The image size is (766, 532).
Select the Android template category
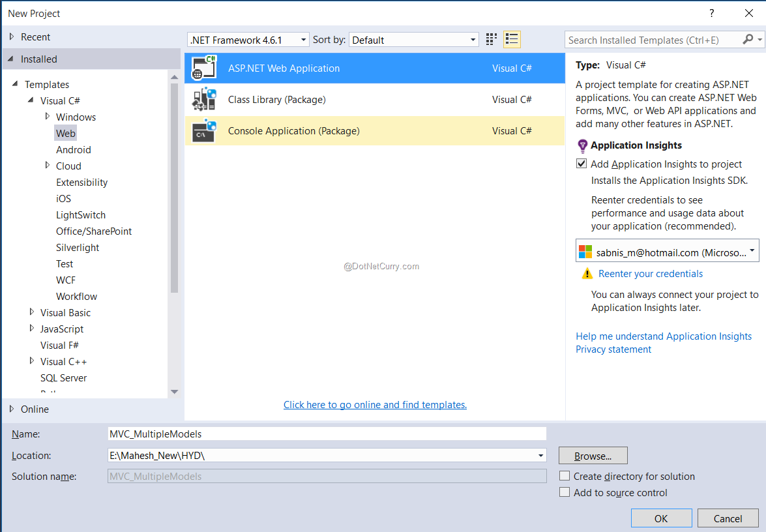point(73,149)
